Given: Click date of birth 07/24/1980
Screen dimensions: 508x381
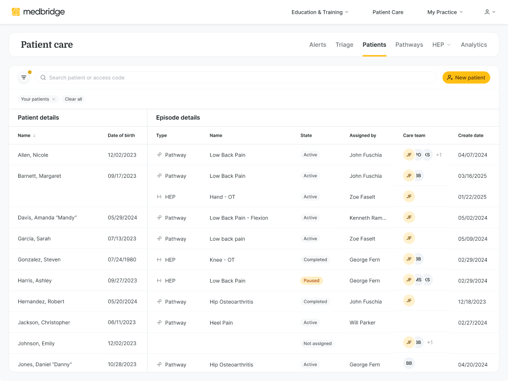Looking at the screenshot, I should [x=122, y=259].
